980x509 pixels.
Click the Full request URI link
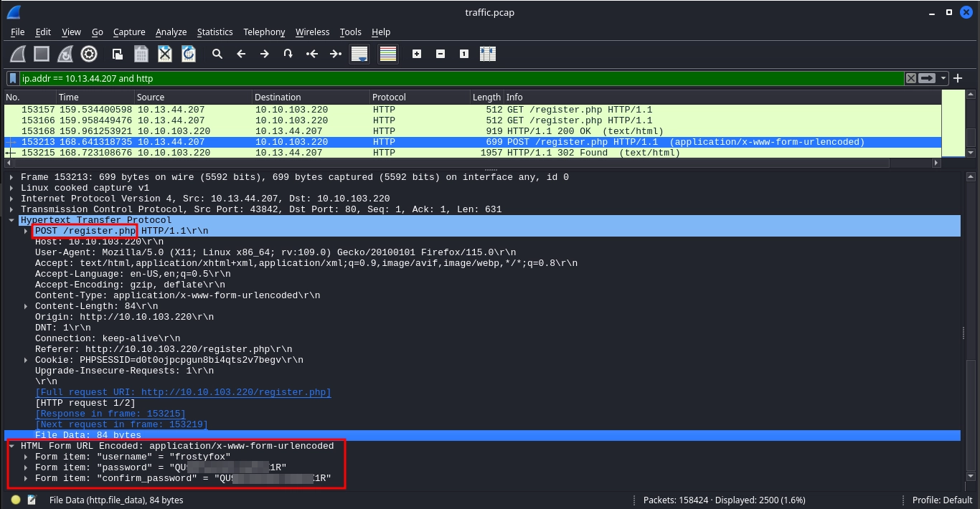coord(183,392)
